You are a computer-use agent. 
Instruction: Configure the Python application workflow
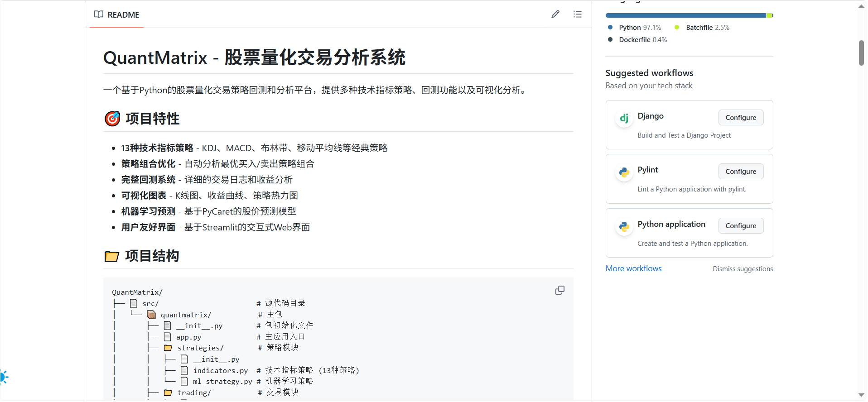click(740, 226)
